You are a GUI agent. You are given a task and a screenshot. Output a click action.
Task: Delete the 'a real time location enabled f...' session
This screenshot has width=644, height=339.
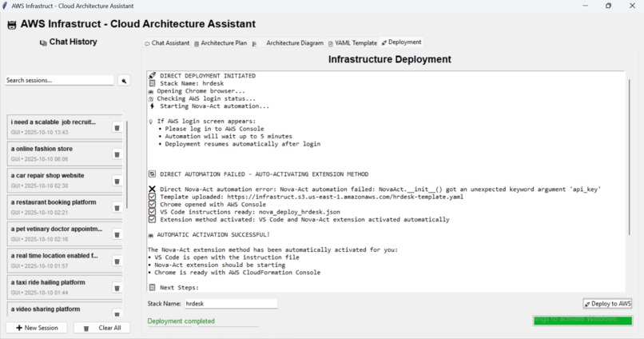pyautogui.click(x=117, y=261)
